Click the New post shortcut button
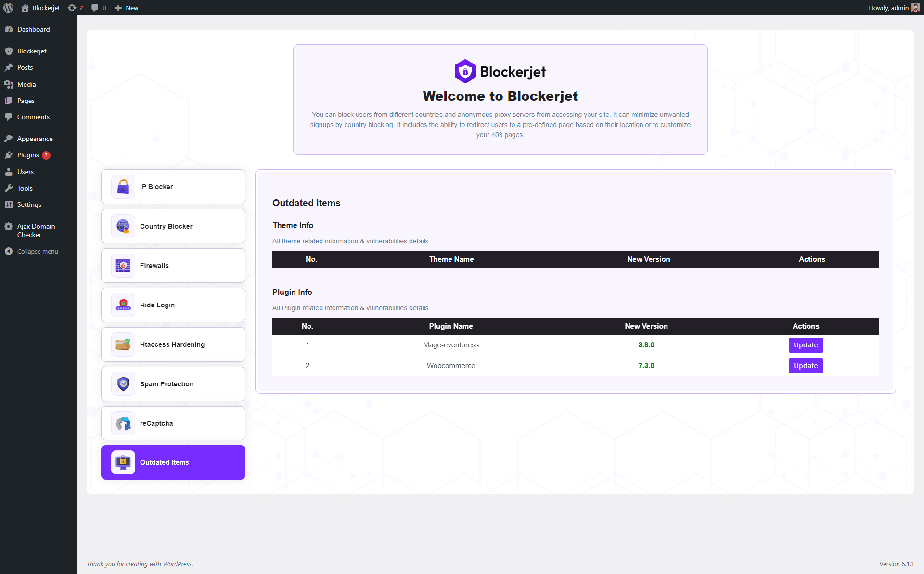The width and height of the screenshot is (924, 574). click(127, 7)
